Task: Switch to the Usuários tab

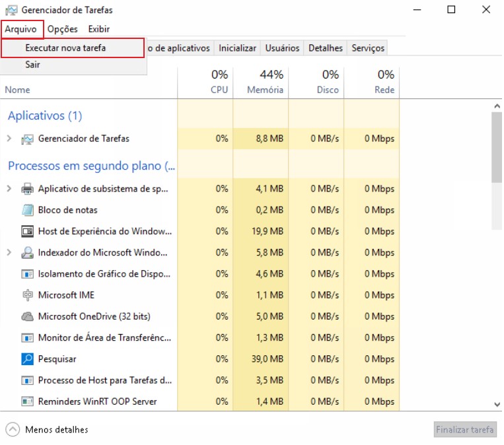Action: point(282,48)
